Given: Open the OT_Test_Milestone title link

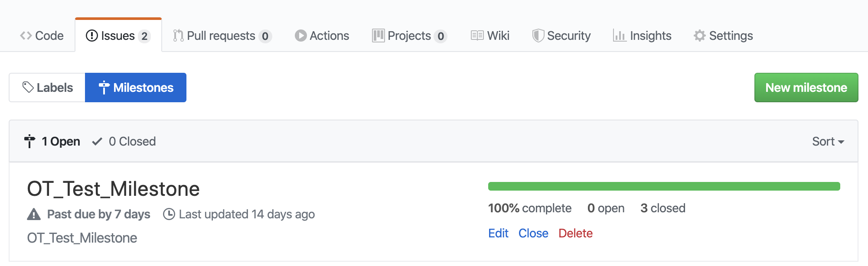Looking at the screenshot, I should [x=114, y=189].
